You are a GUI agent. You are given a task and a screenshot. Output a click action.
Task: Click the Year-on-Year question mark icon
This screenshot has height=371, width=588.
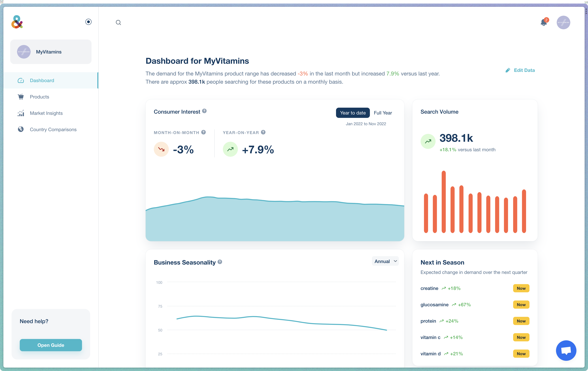(263, 132)
